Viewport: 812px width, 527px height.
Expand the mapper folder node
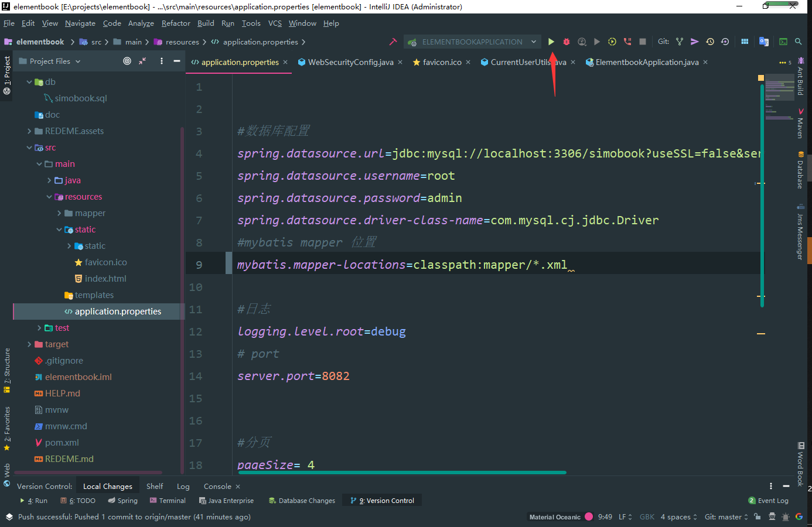[59, 213]
